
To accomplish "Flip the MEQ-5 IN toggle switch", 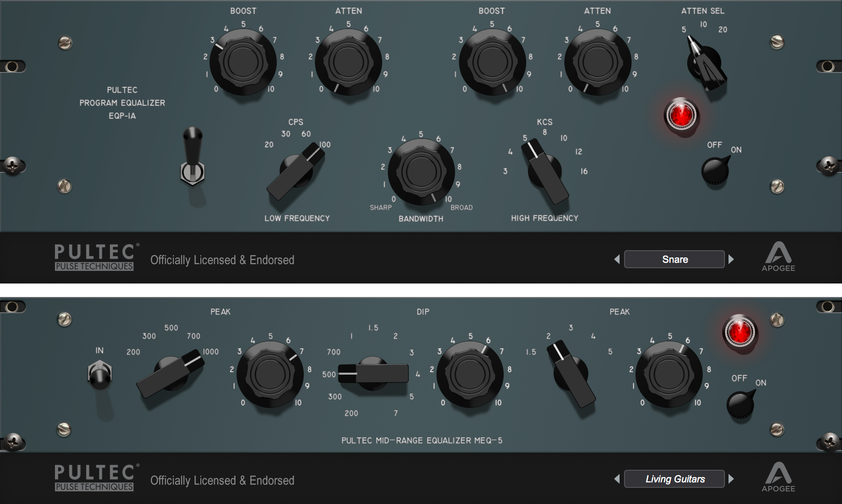I will point(100,374).
